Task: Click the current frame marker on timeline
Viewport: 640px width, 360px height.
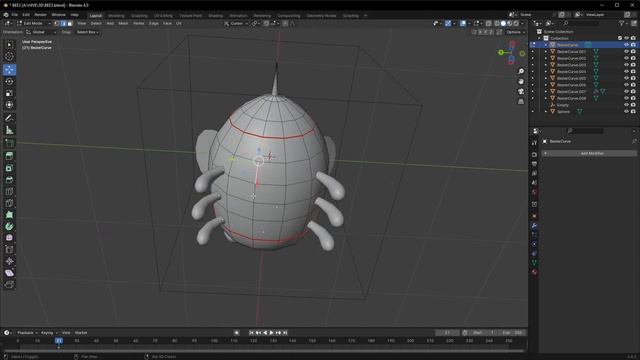Action: 59,340
